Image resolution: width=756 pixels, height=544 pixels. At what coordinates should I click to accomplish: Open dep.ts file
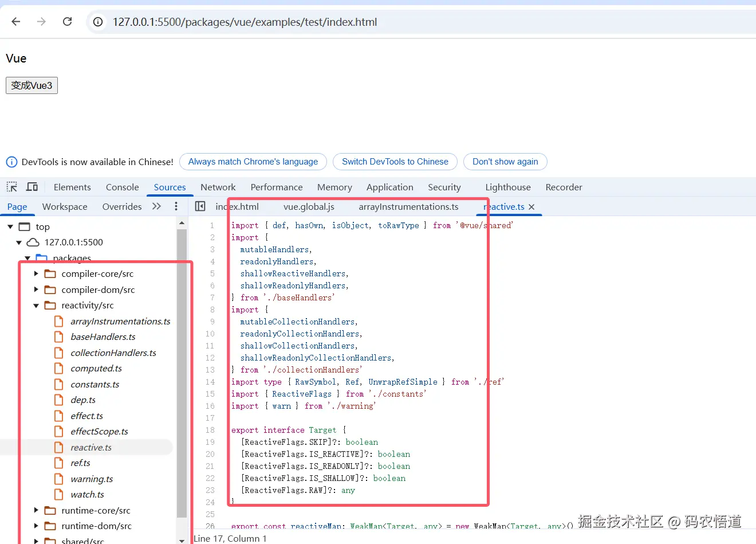(x=83, y=400)
